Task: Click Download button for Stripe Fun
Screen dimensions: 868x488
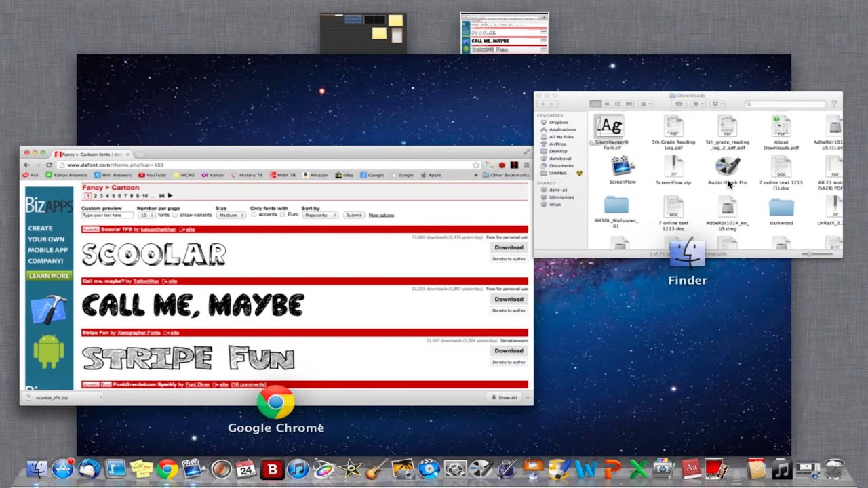Action: pyautogui.click(x=509, y=350)
